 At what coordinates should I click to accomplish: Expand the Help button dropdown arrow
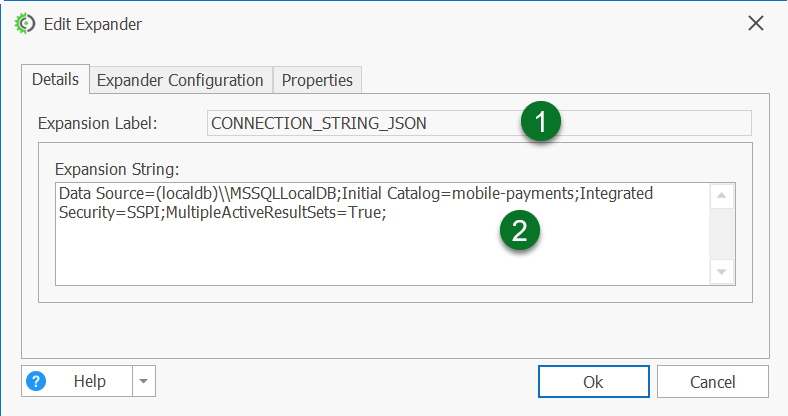pos(144,381)
